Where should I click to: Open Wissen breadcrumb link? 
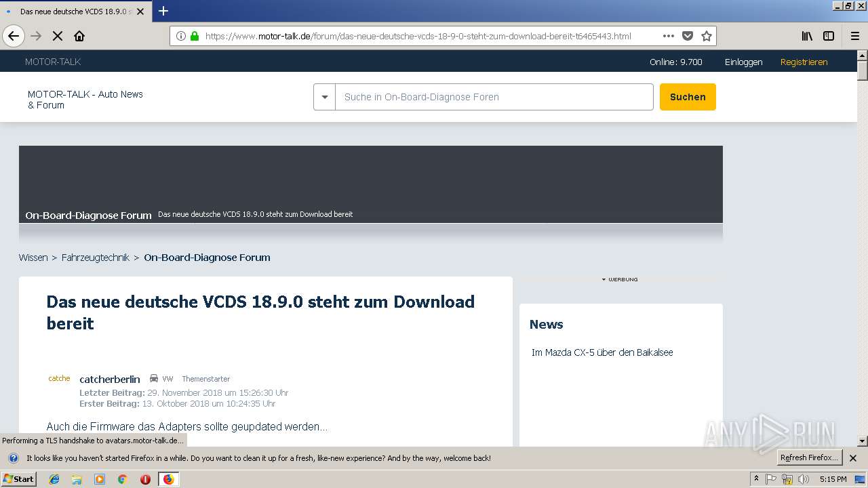(33, 258)
